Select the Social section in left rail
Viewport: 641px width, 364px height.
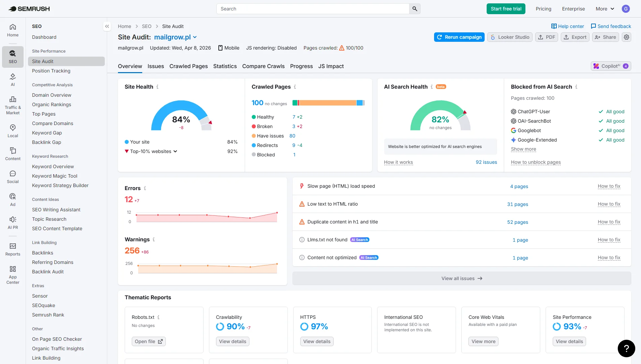point(12,176)
